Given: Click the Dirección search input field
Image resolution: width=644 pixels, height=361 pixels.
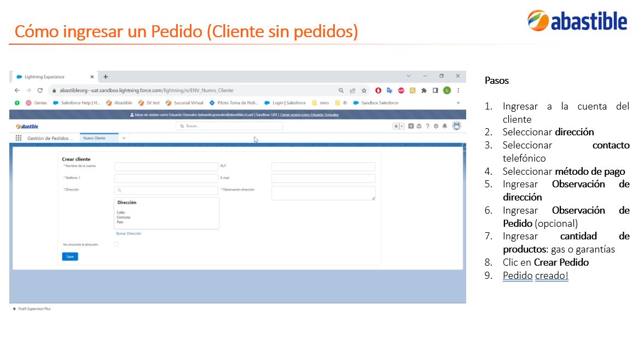Looking at the screenshot, I should (166, 190).
